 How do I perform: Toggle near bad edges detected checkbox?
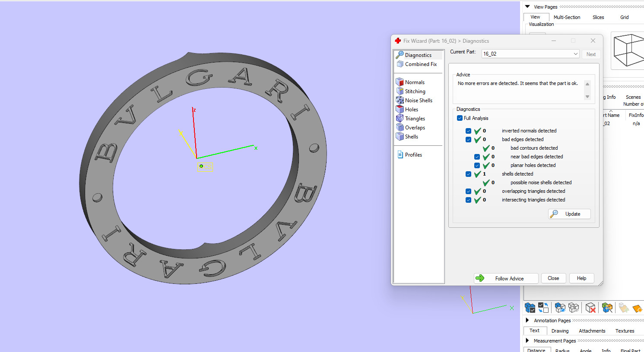477,157
